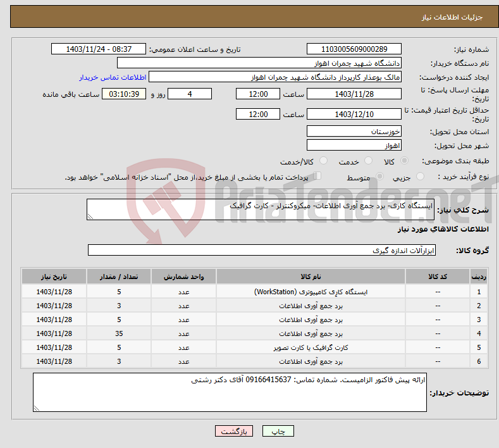Click price validity date 1403/12/10 field
This screenshot has height=448, width=499.
354,114
